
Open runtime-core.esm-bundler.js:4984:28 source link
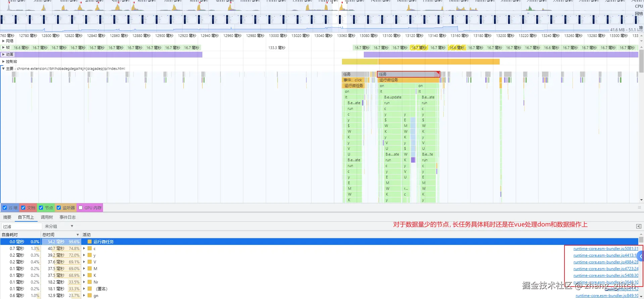point(606,262)
